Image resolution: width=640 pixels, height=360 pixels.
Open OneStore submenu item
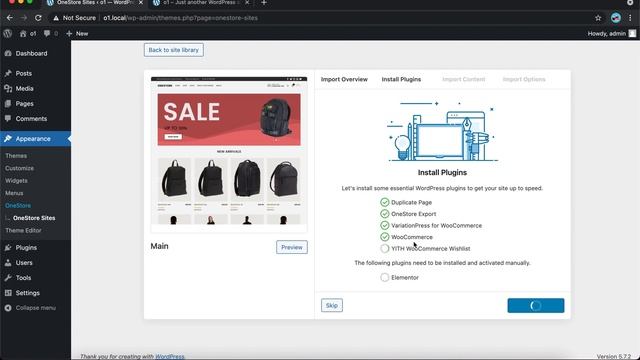[x=18, y=206]
